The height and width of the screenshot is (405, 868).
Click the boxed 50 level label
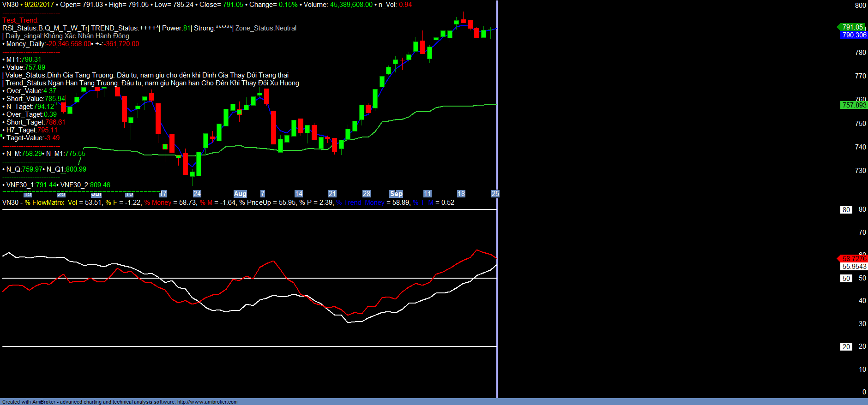point(846,279)
